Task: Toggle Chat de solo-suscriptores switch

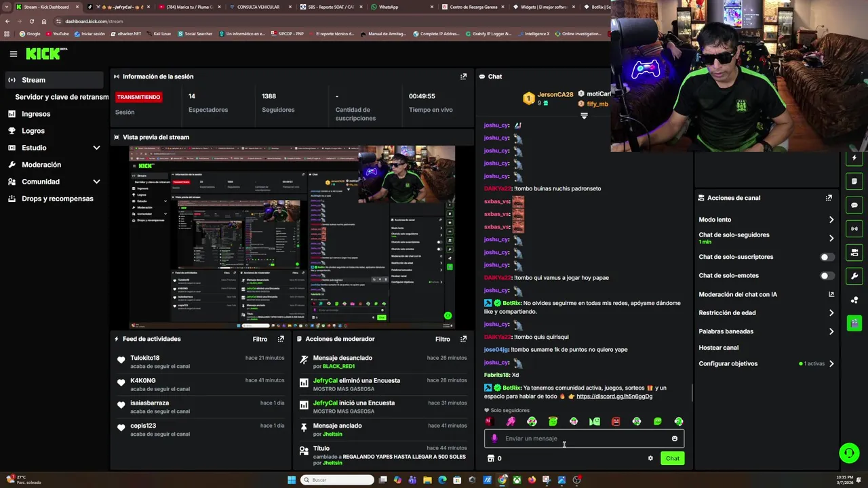Action: 827,257
